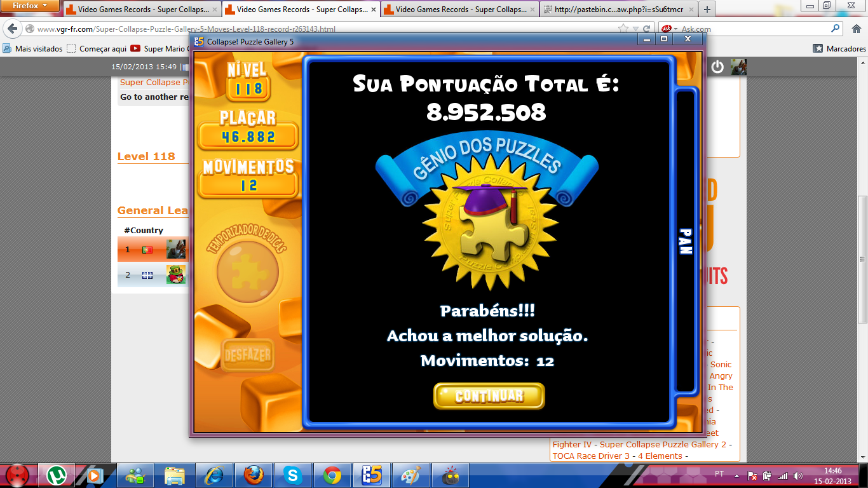Image resolution: width=868 pixels, height=488 pixels.
Task: Switch to the pastebin tab
Action: coord(618,10)
